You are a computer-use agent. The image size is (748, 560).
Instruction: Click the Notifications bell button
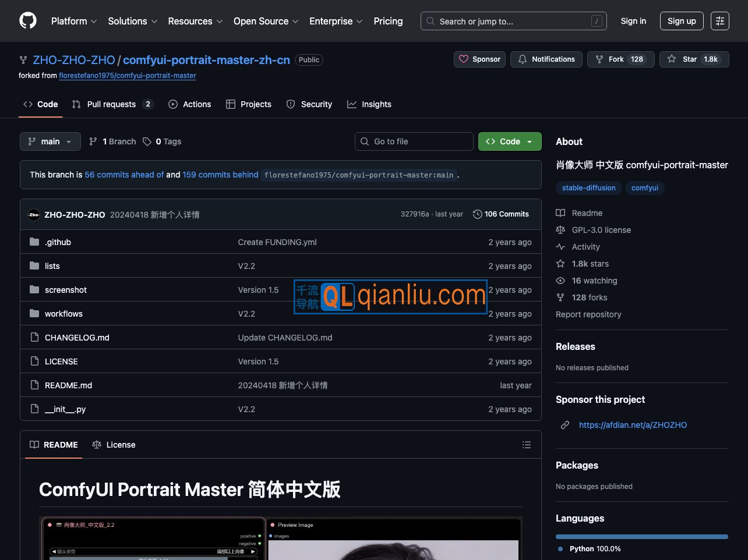point(546,59)
